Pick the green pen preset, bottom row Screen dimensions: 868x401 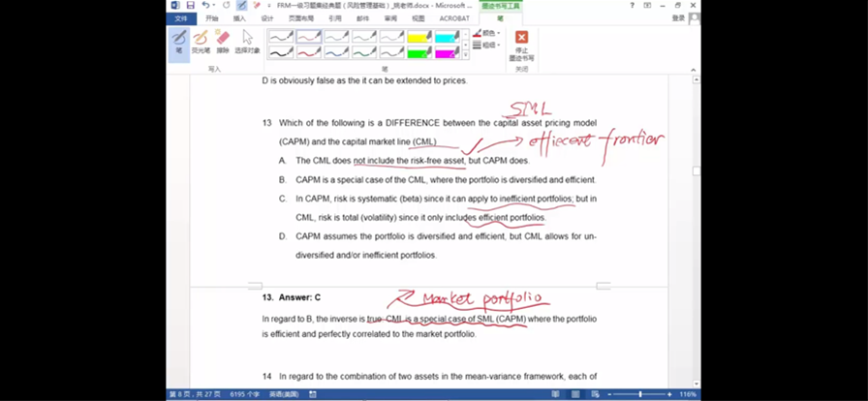click(364, 52)
